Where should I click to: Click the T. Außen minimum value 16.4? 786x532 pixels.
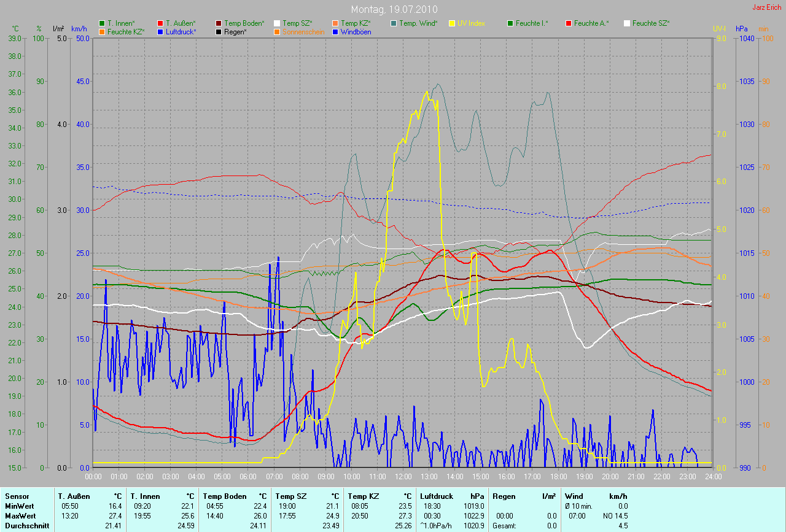click(115, 506)
